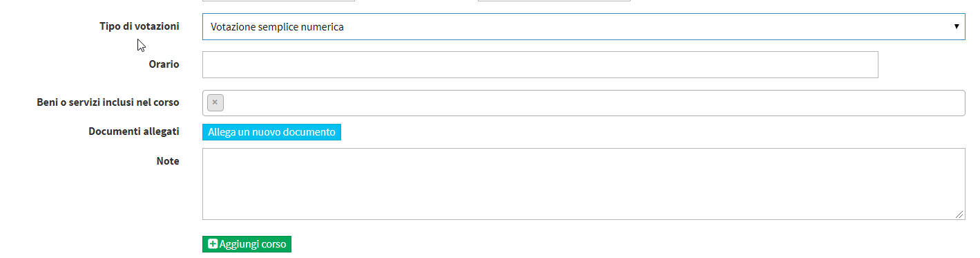The height and width of the screenshot is (258, 980).
Task: Click the Documenti allegati label
Action: click(x=134, y=131)
